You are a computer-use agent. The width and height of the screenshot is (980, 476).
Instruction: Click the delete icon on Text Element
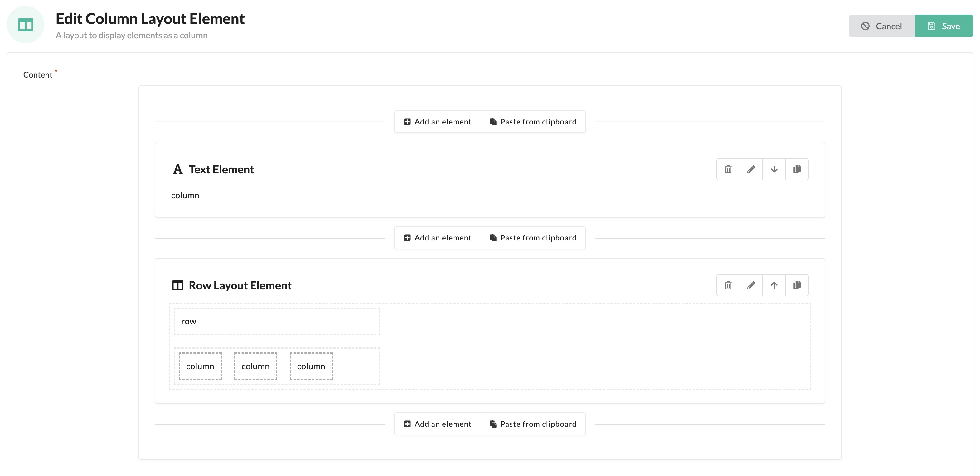point(728,169)
